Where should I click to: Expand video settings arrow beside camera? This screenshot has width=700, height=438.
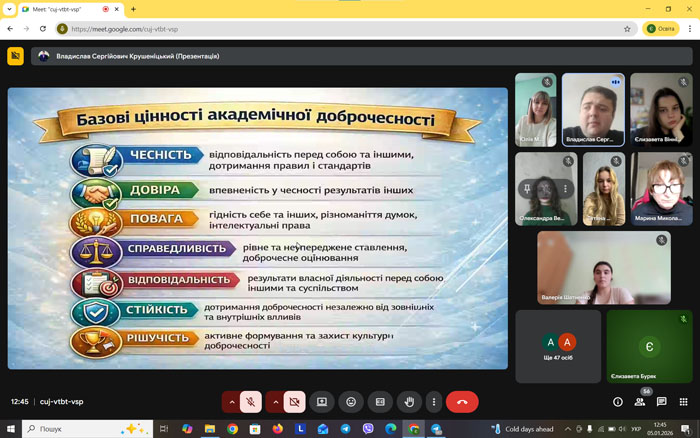[x=275, y=401]
